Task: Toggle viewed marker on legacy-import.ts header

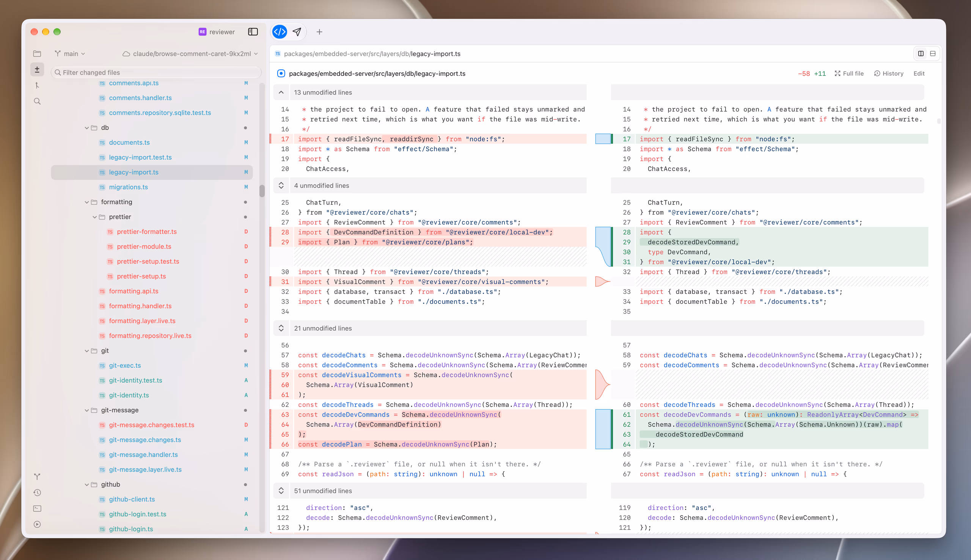Action: point(281,74)
